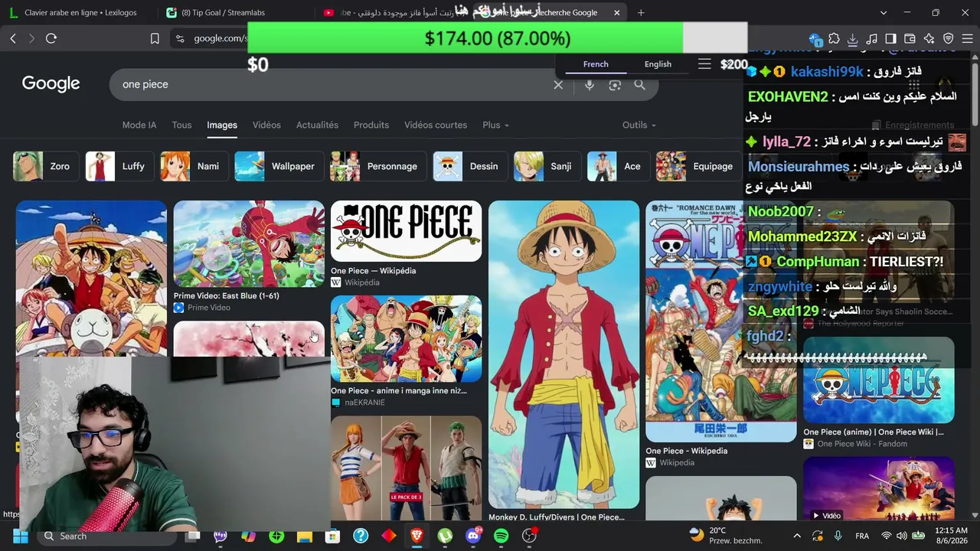This screenshot has width=980, height=551.
Task: Open the browser downloads panel
Action: (852, 38)
